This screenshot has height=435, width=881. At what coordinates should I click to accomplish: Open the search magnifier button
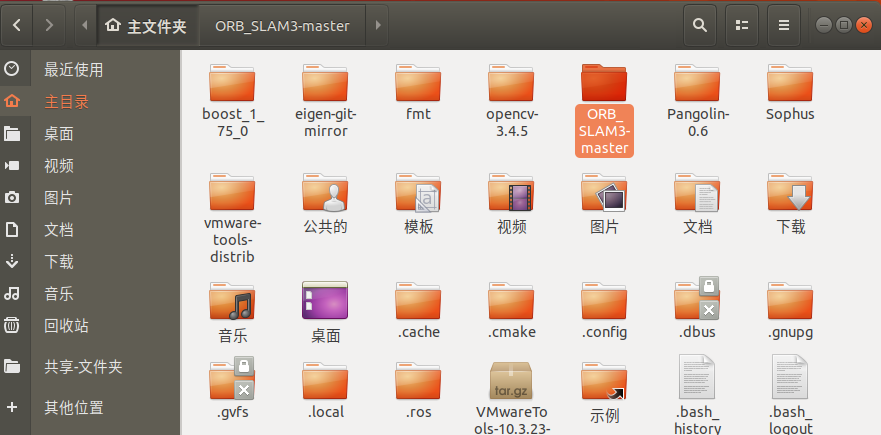point(700,25)
